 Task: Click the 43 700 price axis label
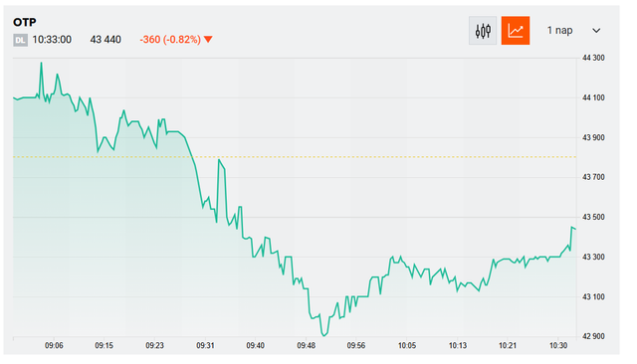(593, 177)
